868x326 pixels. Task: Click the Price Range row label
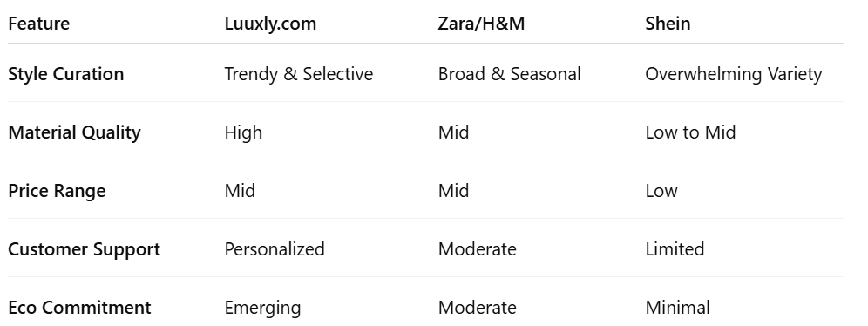[x=57, y=191]
